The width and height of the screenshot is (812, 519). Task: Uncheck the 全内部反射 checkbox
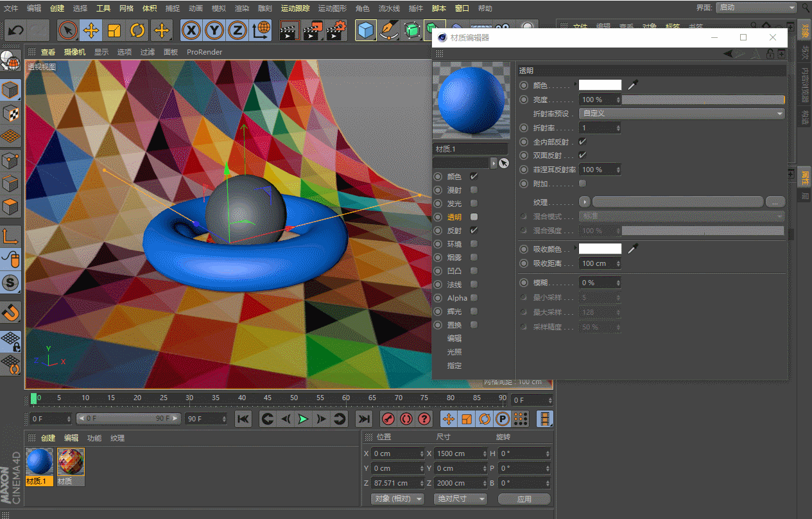point(582,141)
